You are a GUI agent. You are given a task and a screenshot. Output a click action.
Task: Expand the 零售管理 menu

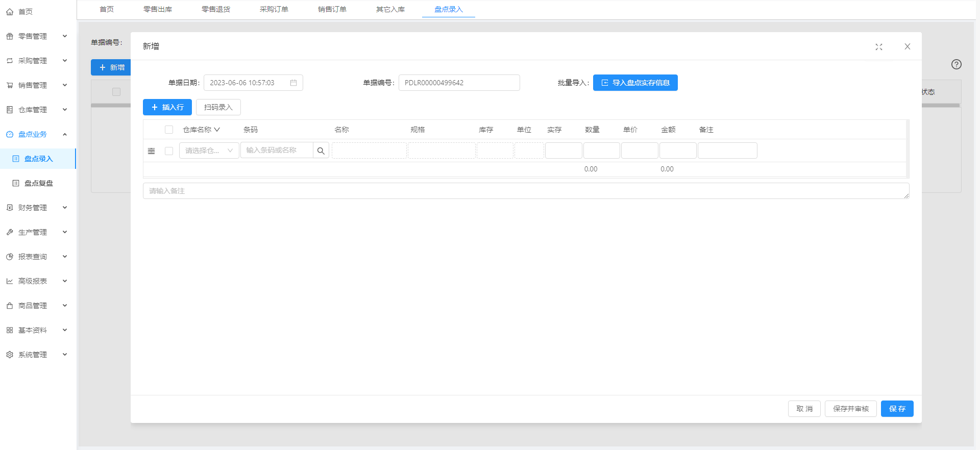65,36
